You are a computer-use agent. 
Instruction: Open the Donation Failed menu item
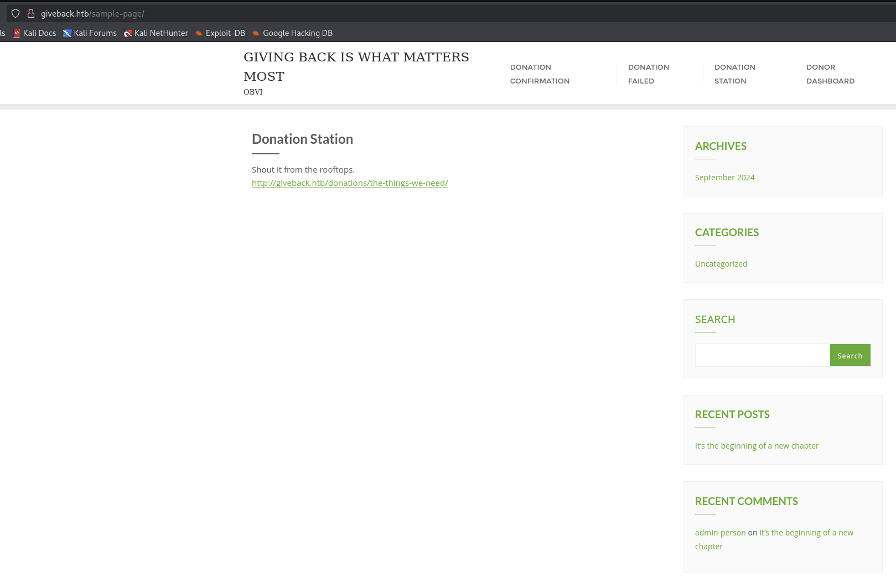click(x=648, y=74)
